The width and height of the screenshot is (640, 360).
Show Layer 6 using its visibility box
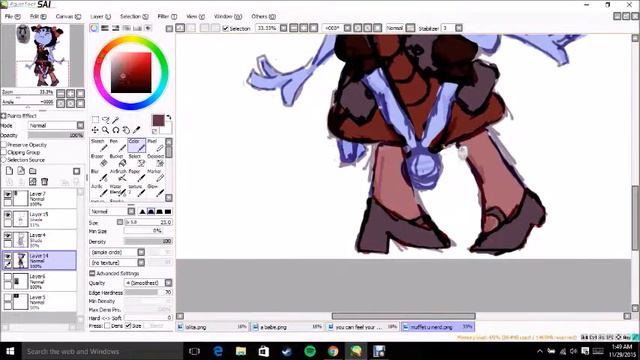[x=8, y=277]
